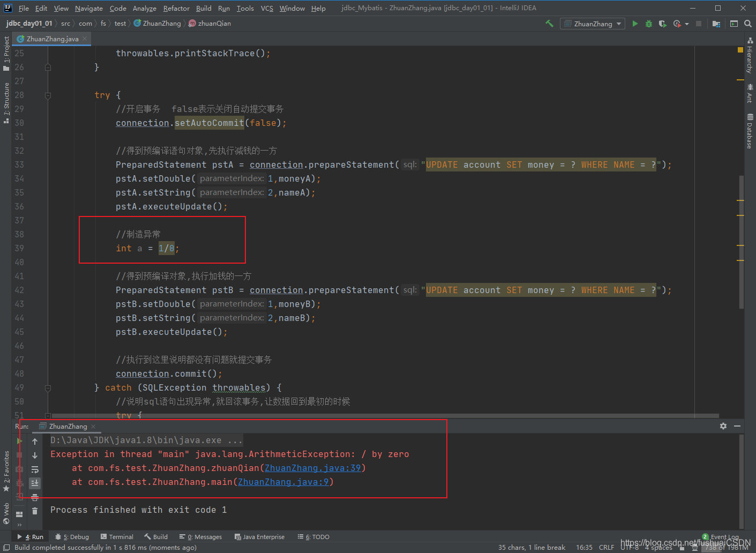This screenshot has height=553, width=756.
Task: Click ZhuanZhang class breadcrumb
Action: tap(158, 24)
